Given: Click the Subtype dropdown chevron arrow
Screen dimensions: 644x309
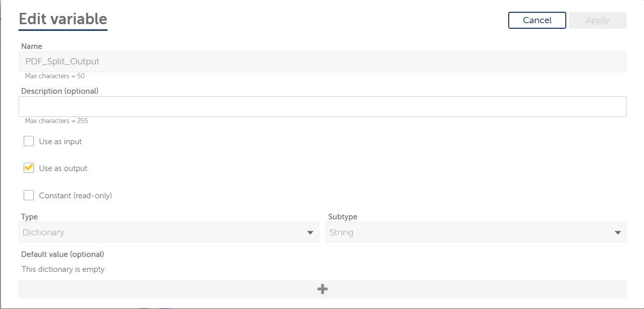Looking at the screenshot, I should (x=618, y=232).
